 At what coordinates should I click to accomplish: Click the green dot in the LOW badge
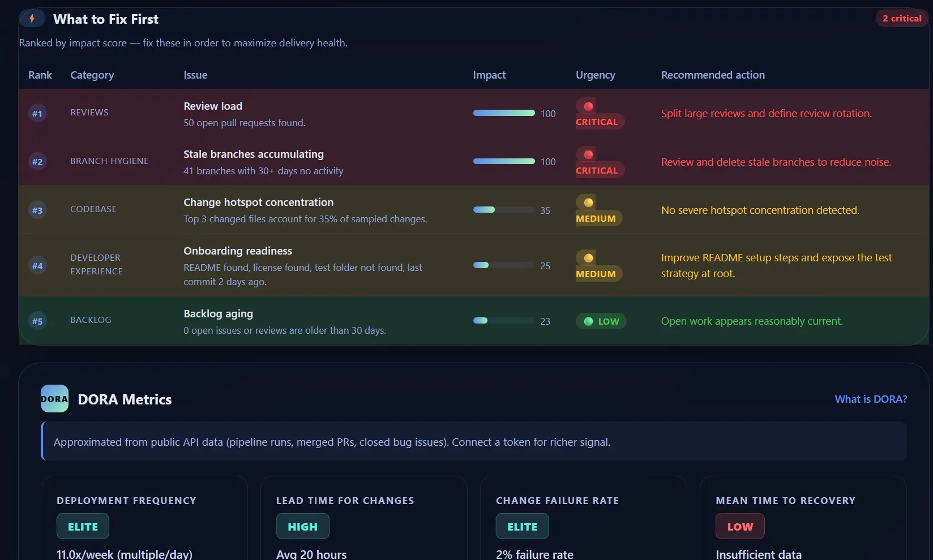coord(588,321)
